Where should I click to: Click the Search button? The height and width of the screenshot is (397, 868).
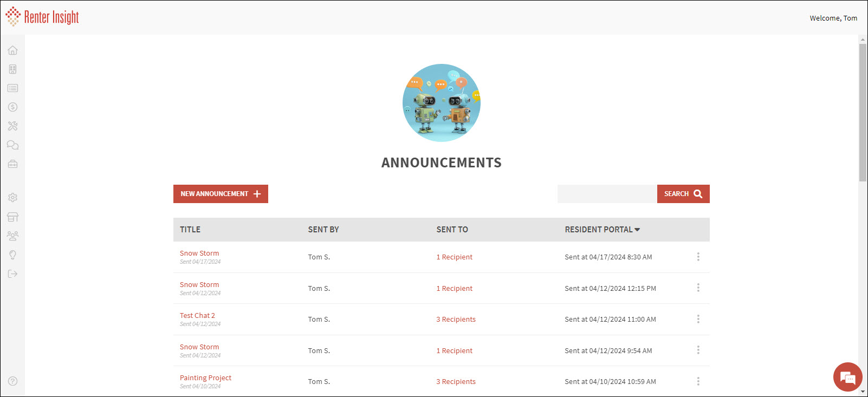coord(683,194)
